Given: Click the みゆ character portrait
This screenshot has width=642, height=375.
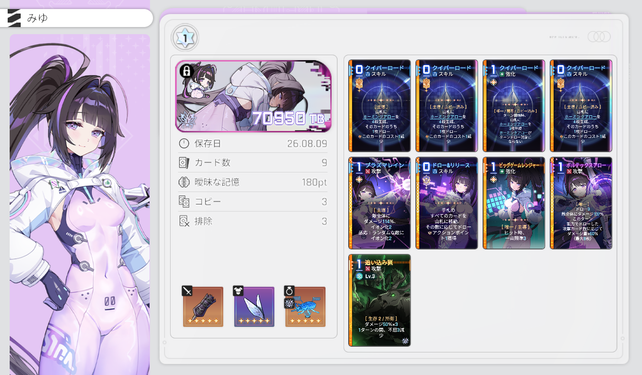Looking at the screenshot, I should 80,205.
